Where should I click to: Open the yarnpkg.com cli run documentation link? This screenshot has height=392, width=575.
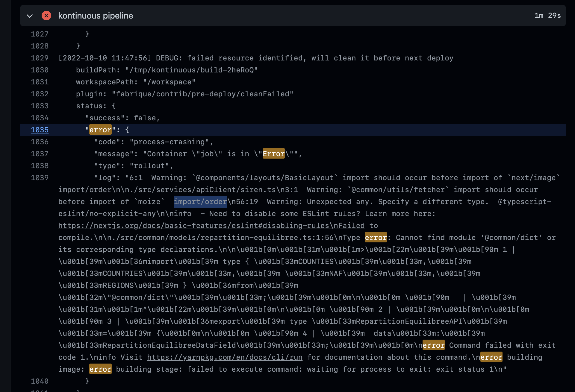pyautogui.click(x=225, y=357)
